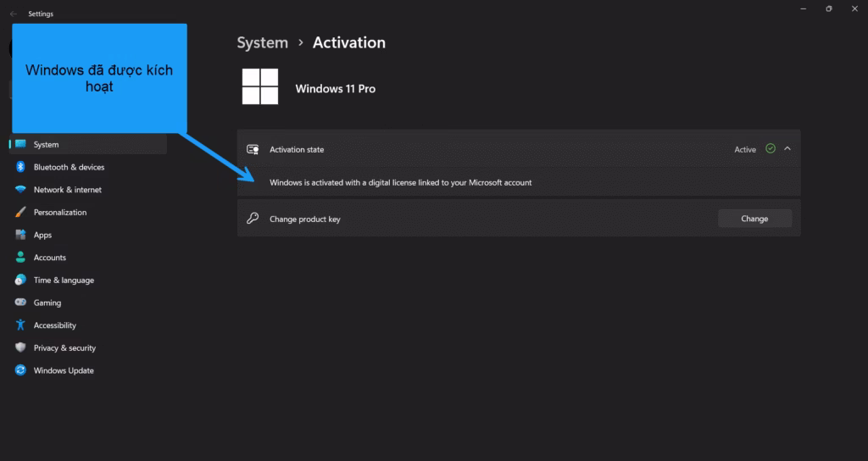Click the product key icon
The height and width of the screenshot is (461, 868).
pyautogui.click(x=253, y=218)
